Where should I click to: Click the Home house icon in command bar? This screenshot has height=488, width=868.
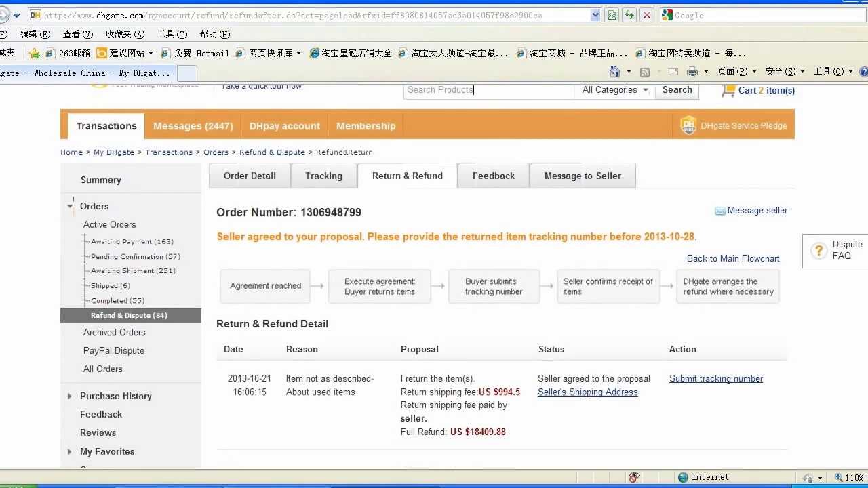point(615,72)
